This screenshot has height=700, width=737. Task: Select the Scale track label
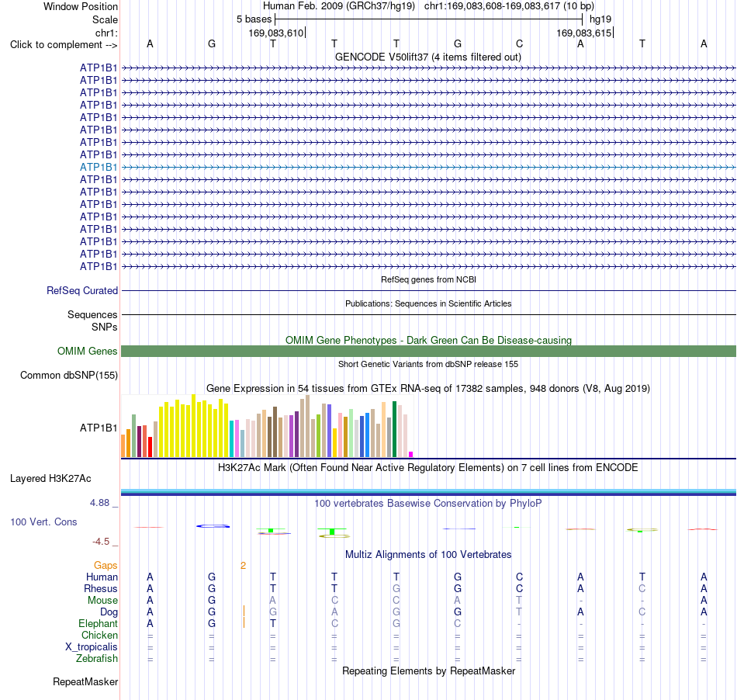pyautogui.click(x=105, y=19)
